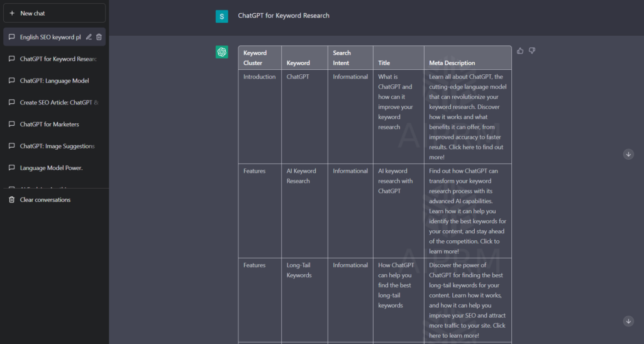The image size is (644, 344).
Task: Click chat bubble icon beside ChatGPT for Marketers
Action: [11, 124]
